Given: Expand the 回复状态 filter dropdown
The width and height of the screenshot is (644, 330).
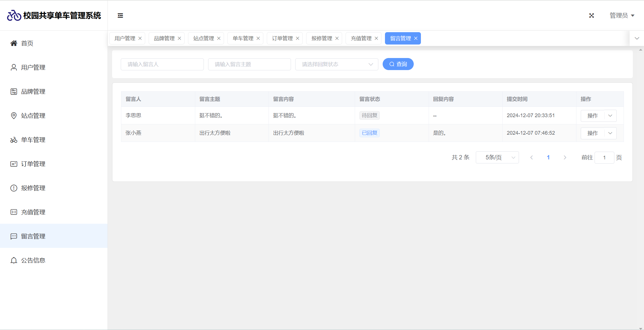Looking at the screenshot, I should pyautogui.click(x=336, y=64).
